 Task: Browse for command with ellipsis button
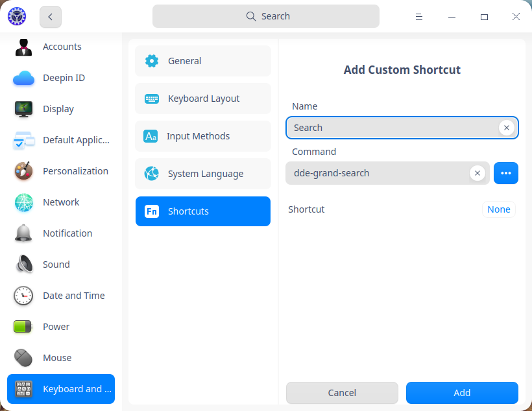(x=506, y=173)
